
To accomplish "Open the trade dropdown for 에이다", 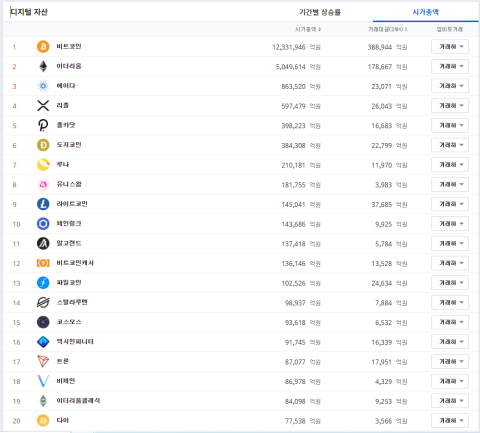I will [x=450, y=86].
